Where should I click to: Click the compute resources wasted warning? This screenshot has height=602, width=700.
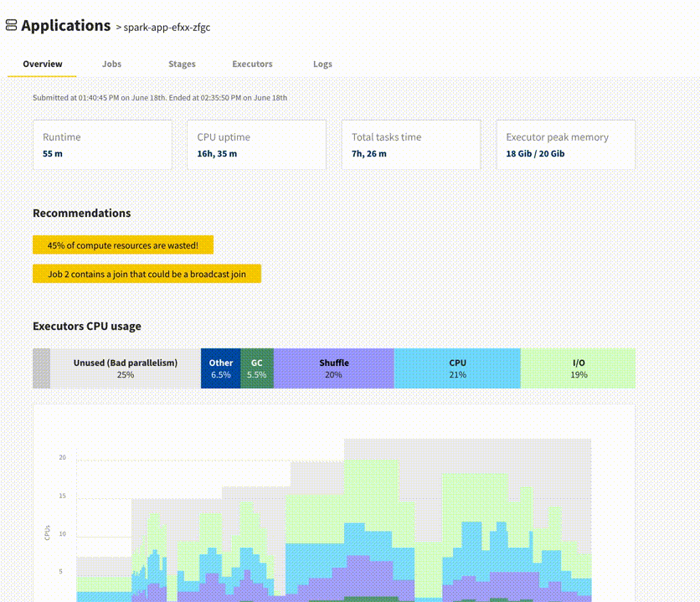[x=122, y=244]
